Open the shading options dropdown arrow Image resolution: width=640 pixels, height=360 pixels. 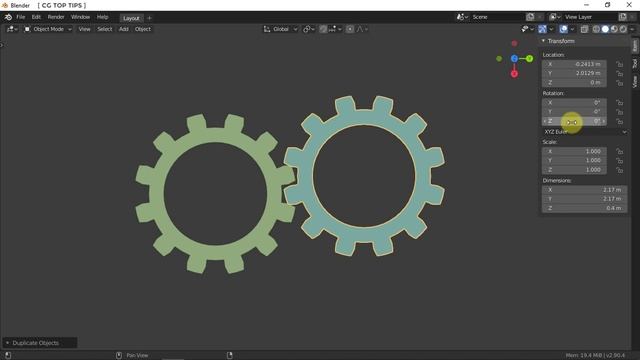[x=632, y=29]
